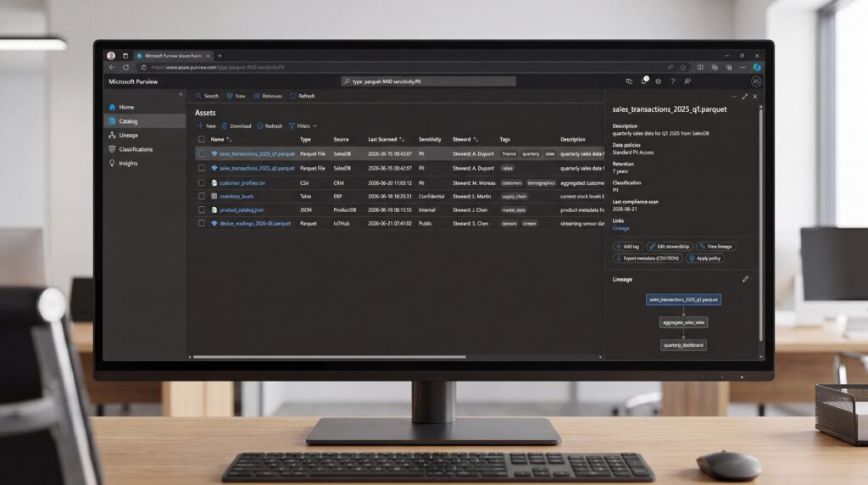Image resolution: width=868 pixels, height=485 pixels.
Task: Refresh the catalog with the Refresh button
Action: tap(303, 96)
